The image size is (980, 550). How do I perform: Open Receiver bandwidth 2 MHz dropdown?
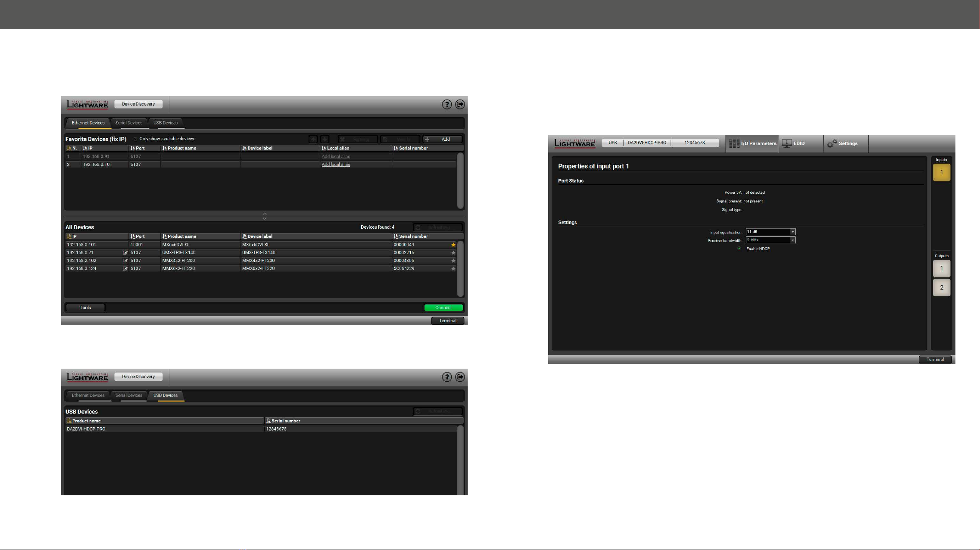pos(771,240)
